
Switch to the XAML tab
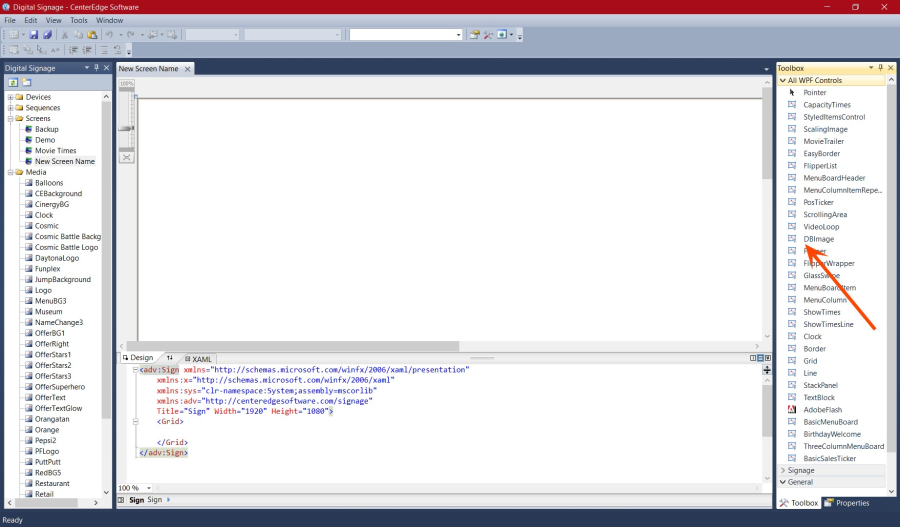(x=201, y=358)
